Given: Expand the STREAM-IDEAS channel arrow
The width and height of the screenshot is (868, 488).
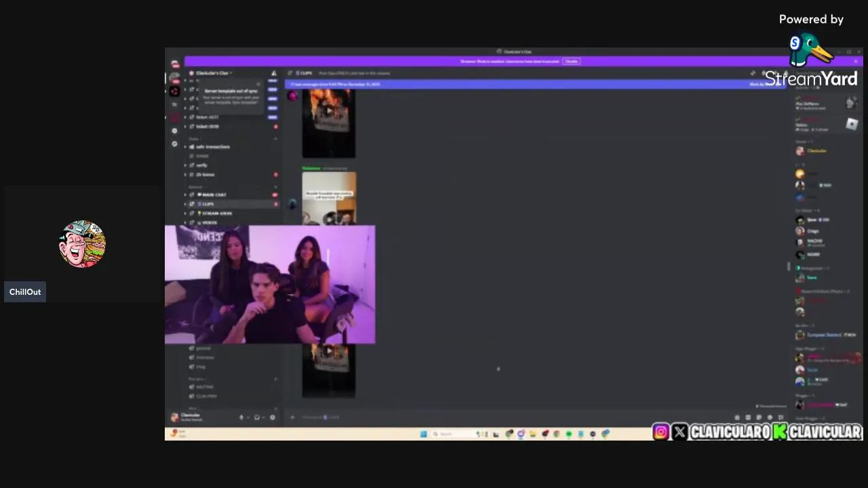Looking at the screenshot, I should 185,213.
